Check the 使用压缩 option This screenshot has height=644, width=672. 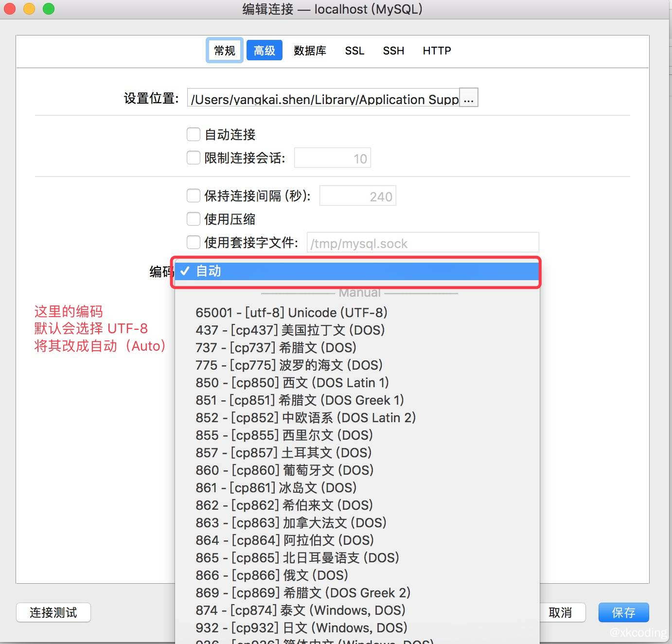point(194,219)
